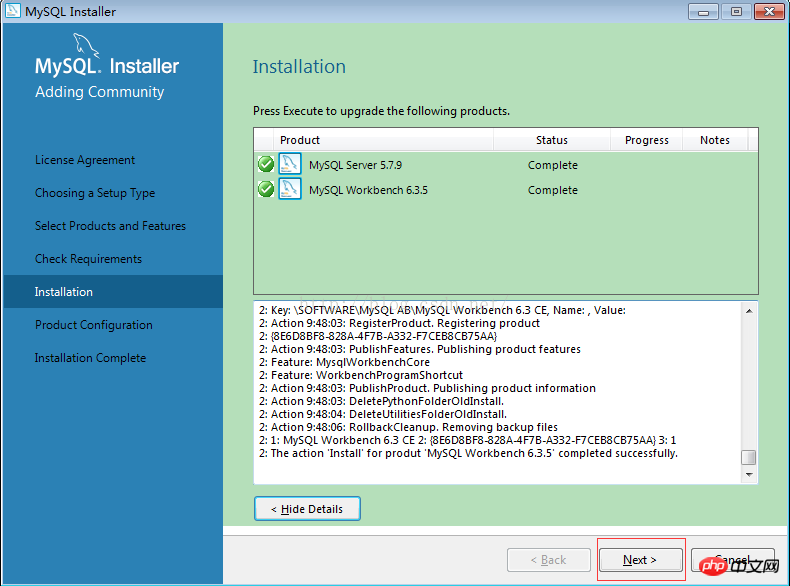
Task: Minimize the MySQL Installer window
Action: click(703, 11)
